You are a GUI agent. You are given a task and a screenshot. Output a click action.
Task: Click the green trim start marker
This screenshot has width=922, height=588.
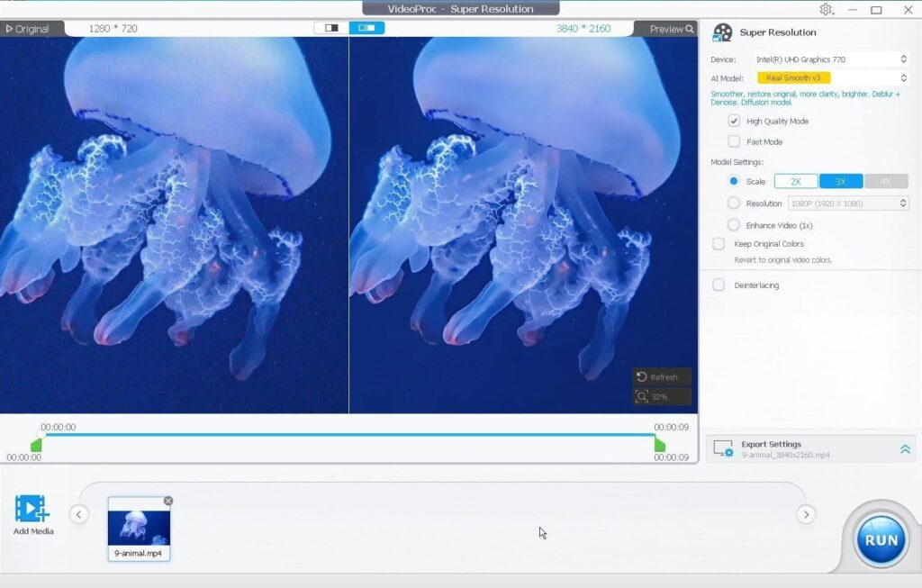click(x=36, y=445)
